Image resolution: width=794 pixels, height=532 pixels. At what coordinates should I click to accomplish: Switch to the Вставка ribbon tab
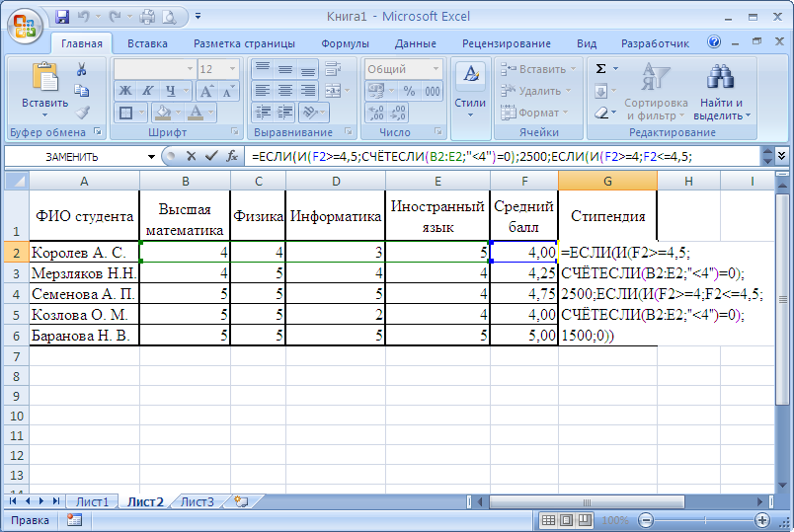point(147,43)
